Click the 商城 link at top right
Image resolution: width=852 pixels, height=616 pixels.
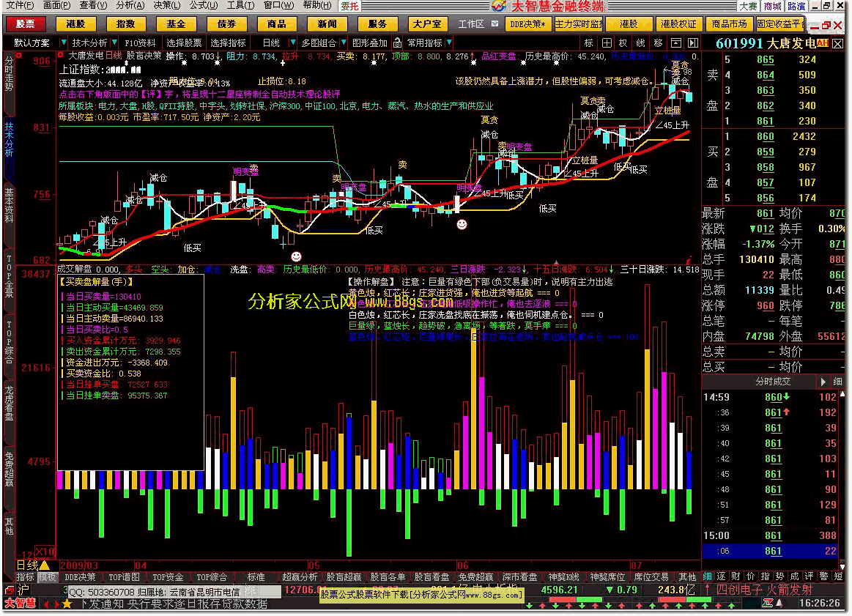[772, 6]
